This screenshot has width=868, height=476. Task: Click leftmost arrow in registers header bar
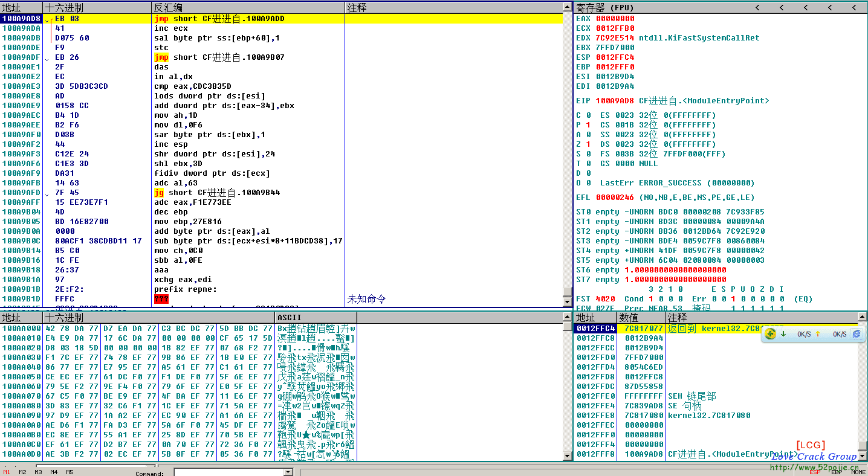point(757,7)
